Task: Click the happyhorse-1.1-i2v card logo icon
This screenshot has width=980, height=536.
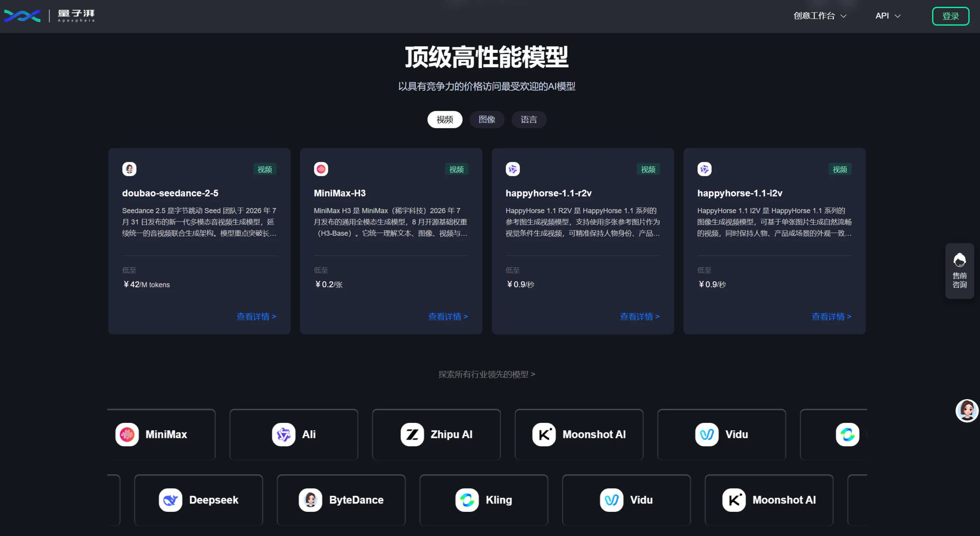Action: pos(705,169)
